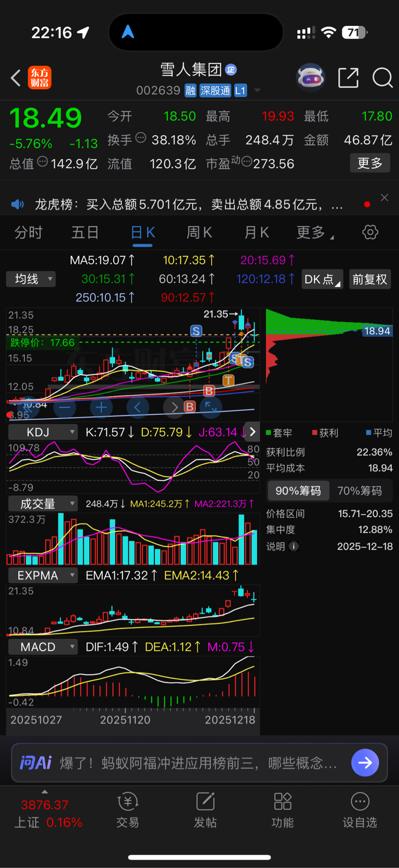Tap the L1 quote level badge
The image size is (399, 868).
pos(240,90)
